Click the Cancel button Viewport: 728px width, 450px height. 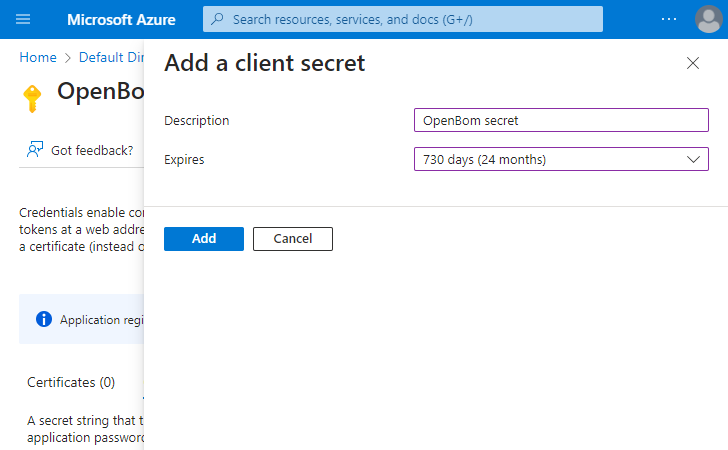click(x=292, y=239)
